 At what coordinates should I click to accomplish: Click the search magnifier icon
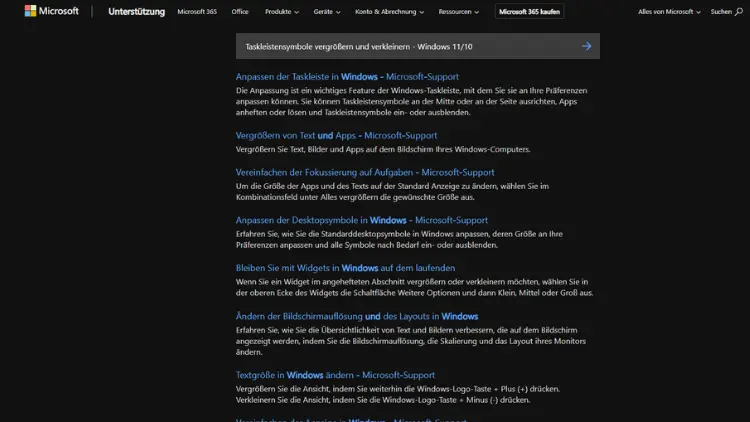[739, 11]
